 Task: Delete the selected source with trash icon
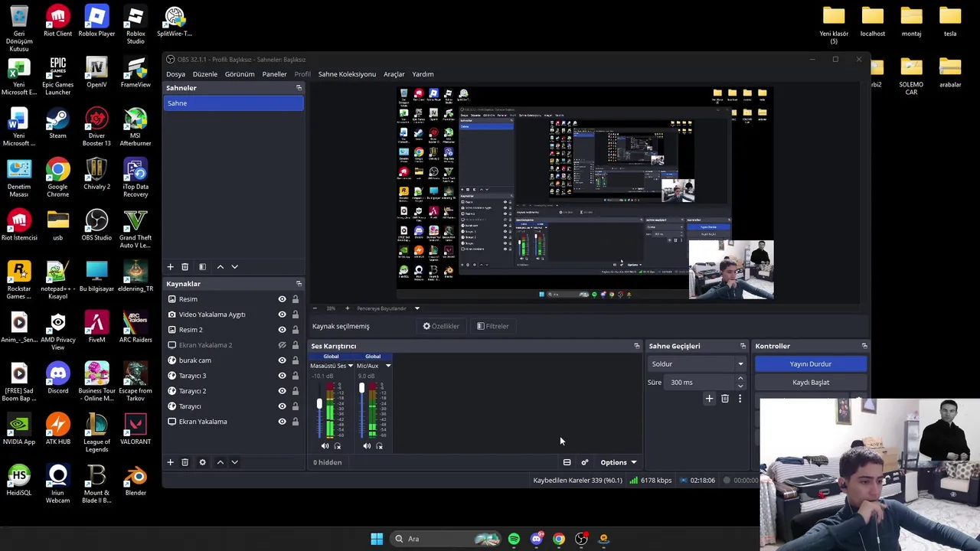point(185,462)
